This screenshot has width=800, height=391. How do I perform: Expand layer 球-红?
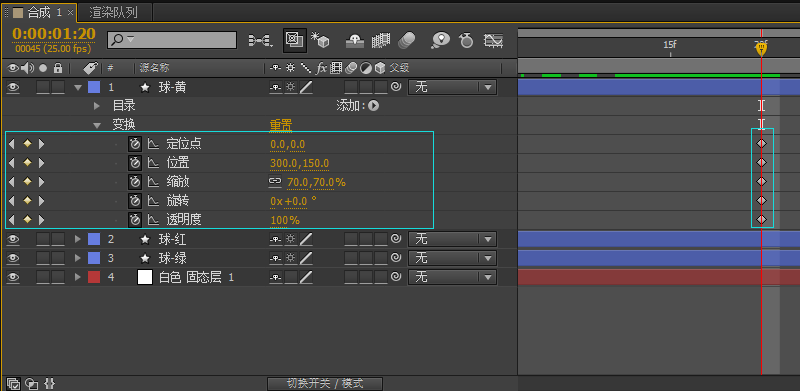(x=78, y=239)
